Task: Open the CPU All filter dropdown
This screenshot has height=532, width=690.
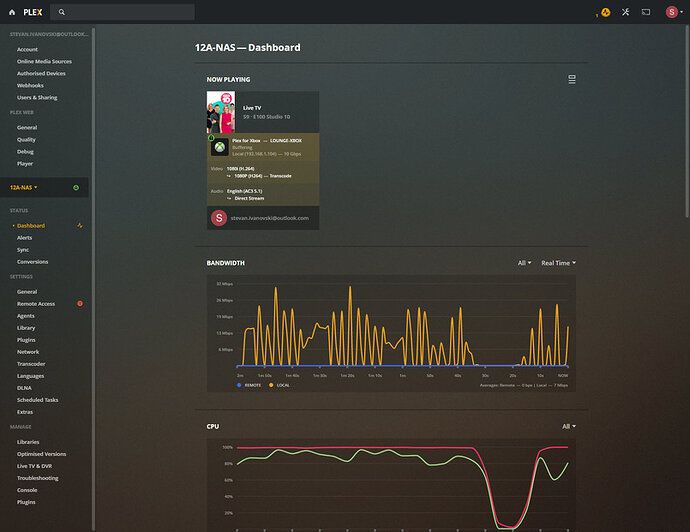Action: (569, 426)
